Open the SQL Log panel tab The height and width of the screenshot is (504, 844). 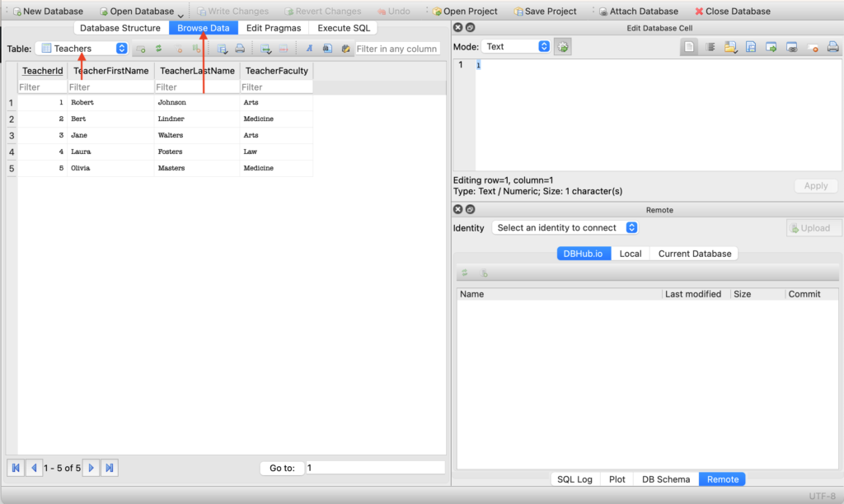(x=574, y=479)
